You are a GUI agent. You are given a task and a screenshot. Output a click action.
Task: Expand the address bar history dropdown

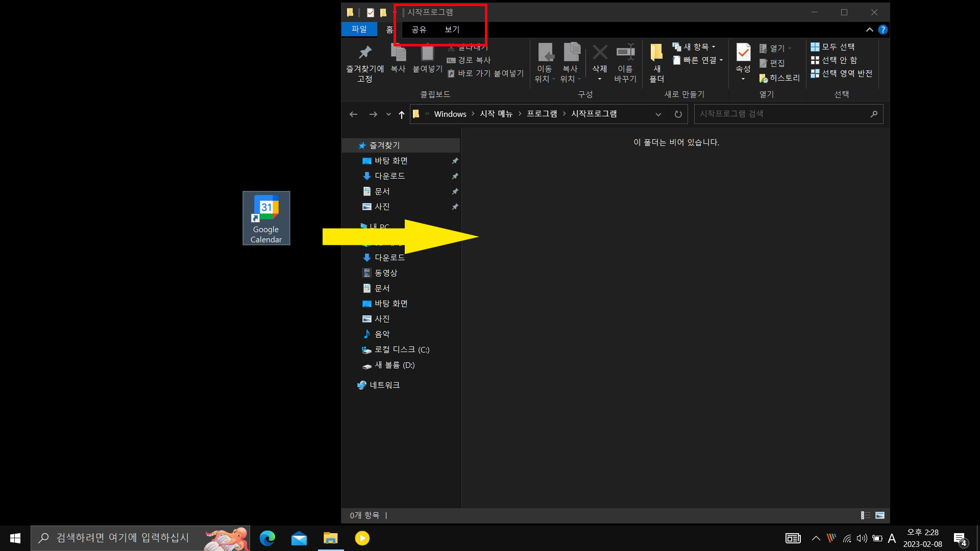[658, 114]
